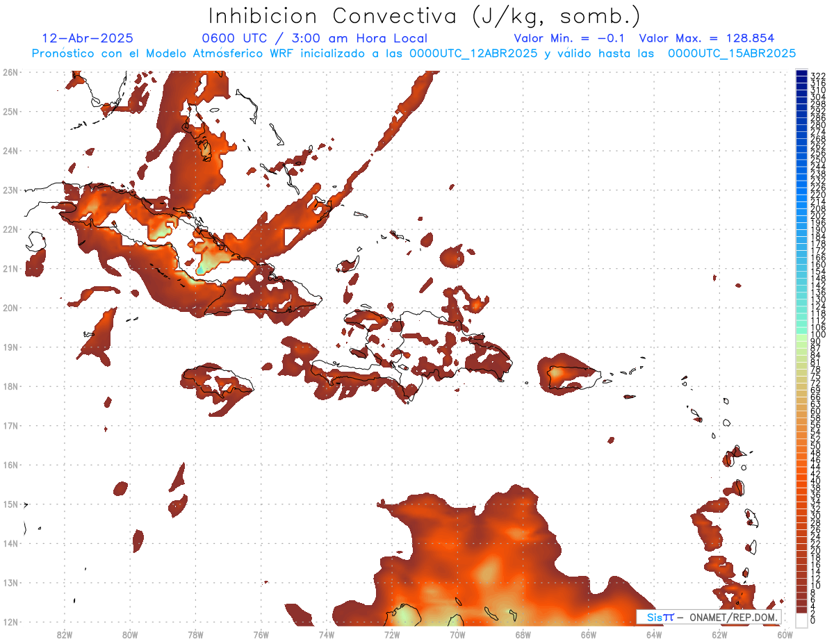Click the '74W' longitude label

point(326,634)
